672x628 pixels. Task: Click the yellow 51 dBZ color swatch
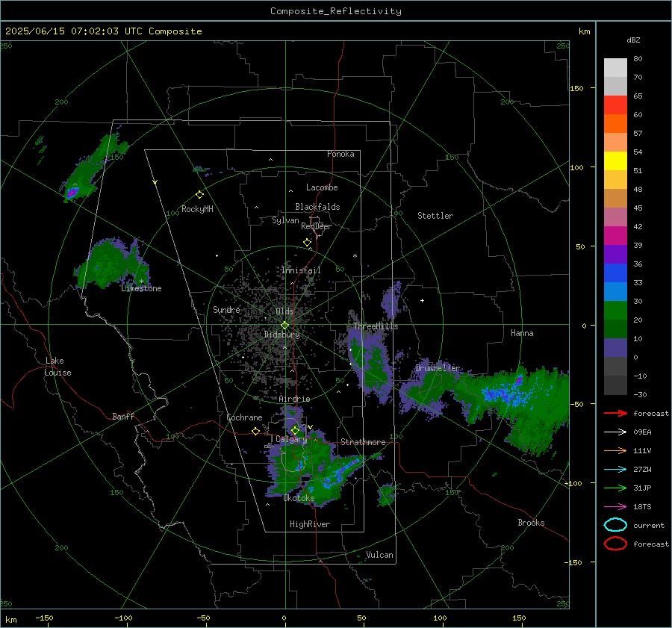(615, 161)
